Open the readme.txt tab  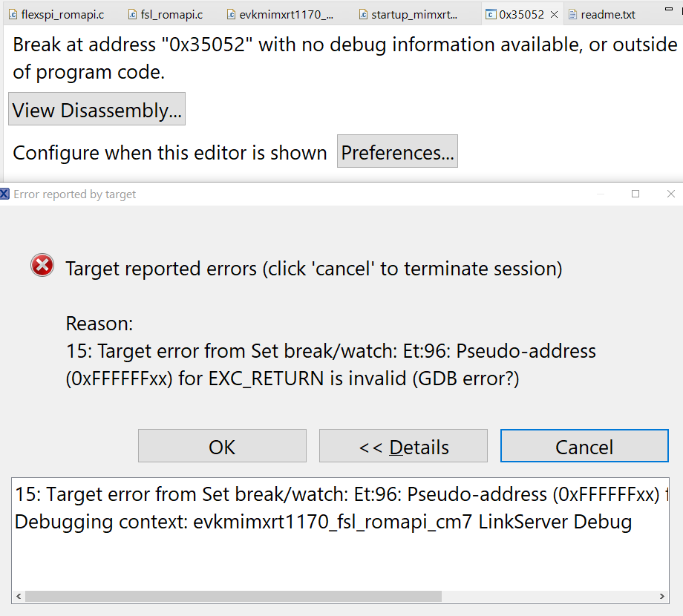click(x=607, y=14)
